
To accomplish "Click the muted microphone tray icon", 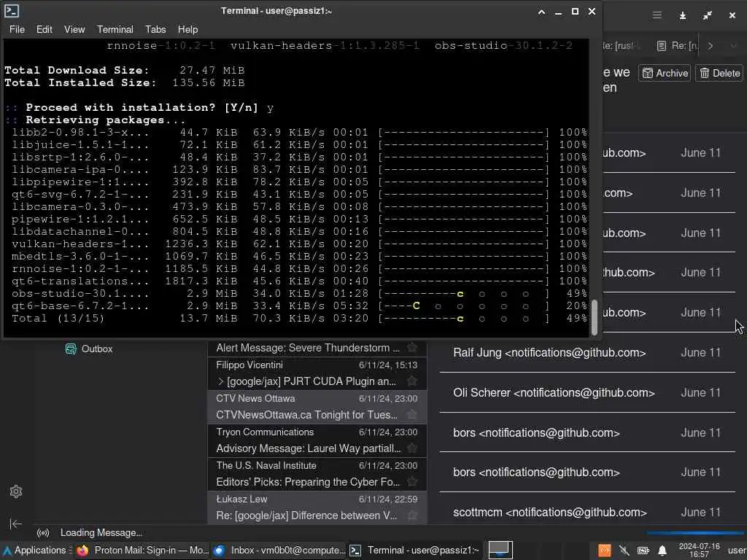I will [x=624, y=551].
